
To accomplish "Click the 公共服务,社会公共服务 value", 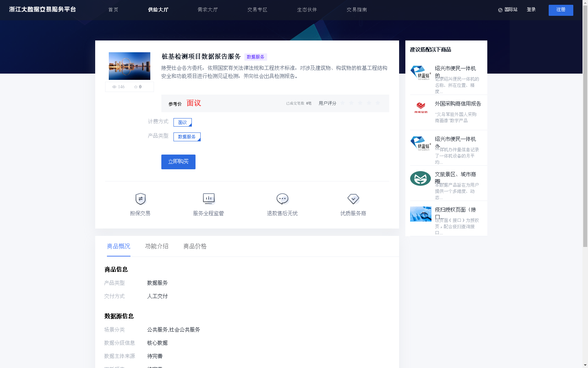I will pos(173,330).
